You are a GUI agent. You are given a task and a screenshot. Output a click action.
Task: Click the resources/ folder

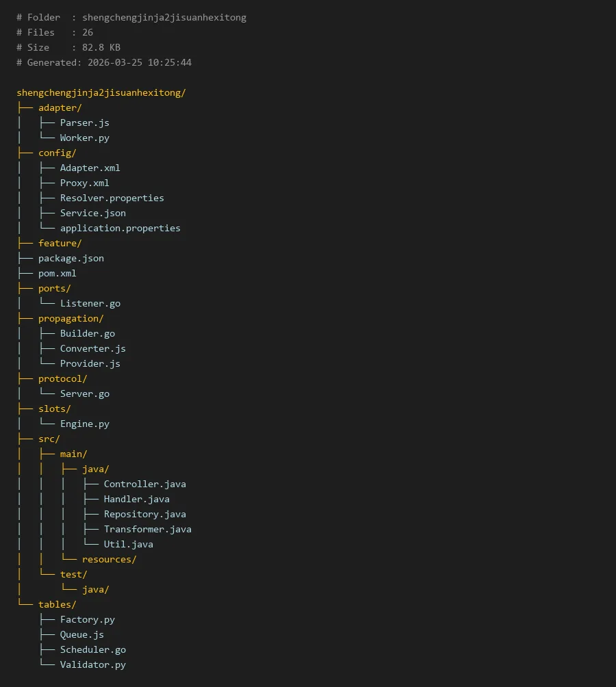(109, 559)
